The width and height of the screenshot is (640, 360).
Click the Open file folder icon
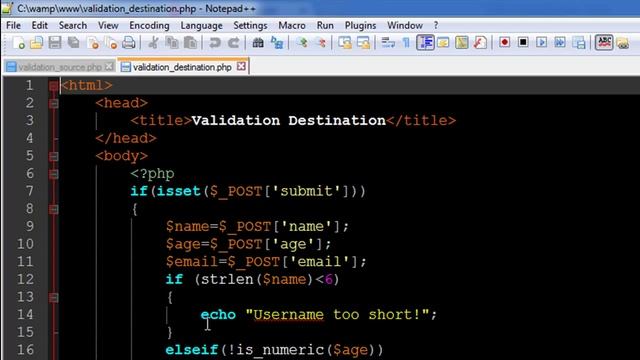click(36, 42)
